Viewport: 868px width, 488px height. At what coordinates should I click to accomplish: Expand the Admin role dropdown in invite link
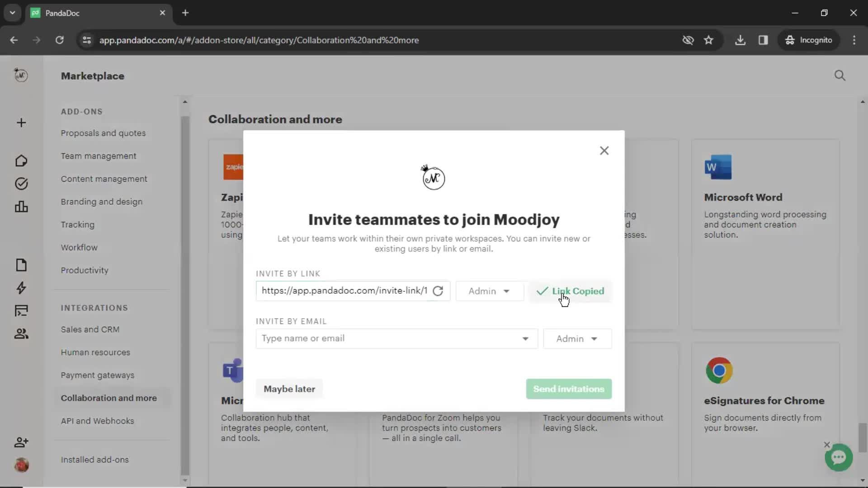point(489,291)
